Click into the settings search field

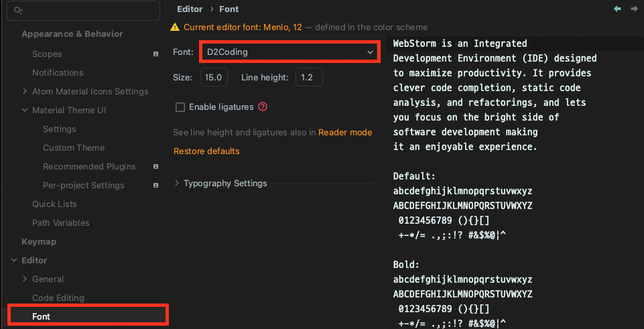(84, 11)
